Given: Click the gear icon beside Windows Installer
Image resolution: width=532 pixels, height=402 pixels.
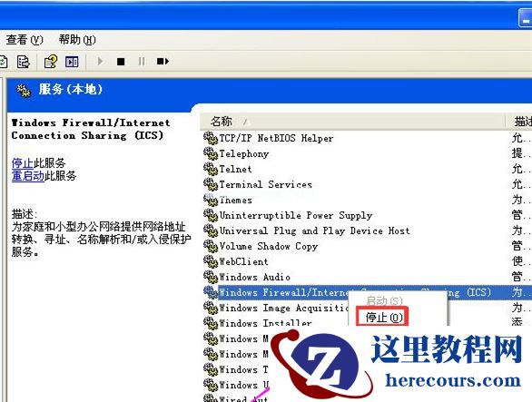Looking at the screenshot, I should pyautogui.click(x=211, y=323).
